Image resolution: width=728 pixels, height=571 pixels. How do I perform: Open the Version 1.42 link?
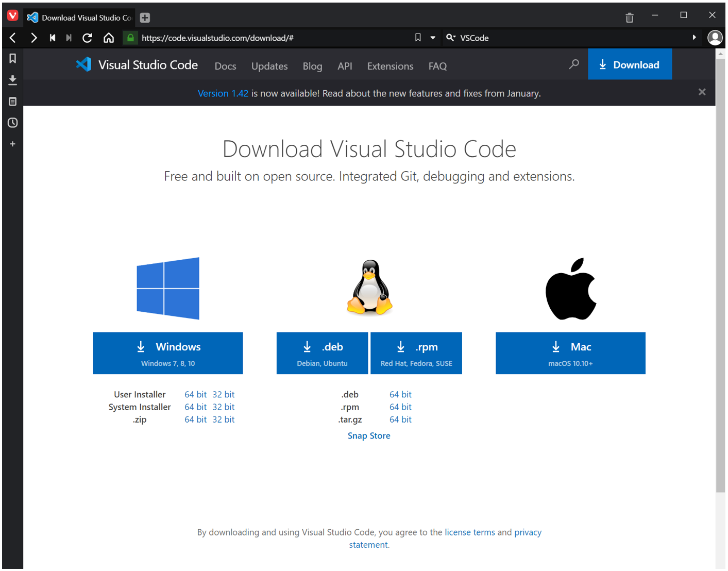point(223,93)
